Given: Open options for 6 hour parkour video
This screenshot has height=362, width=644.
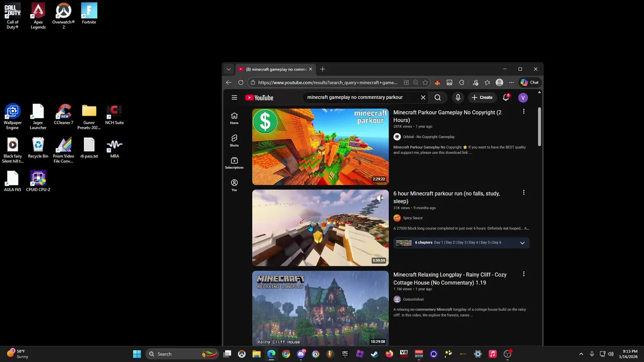Looking at the screenshot, I should click(x=524, y=193).
